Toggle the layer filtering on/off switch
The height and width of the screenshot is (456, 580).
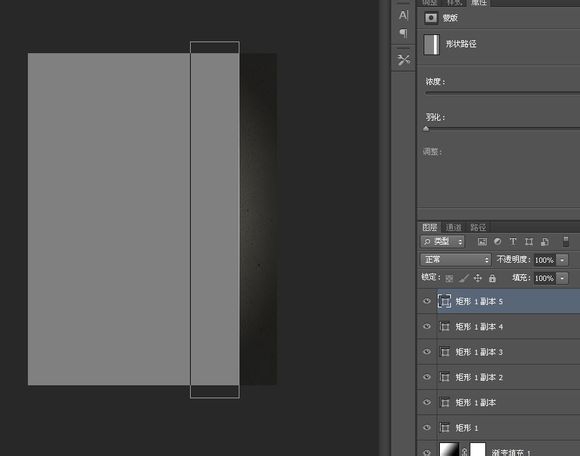(x=566, y=241)
